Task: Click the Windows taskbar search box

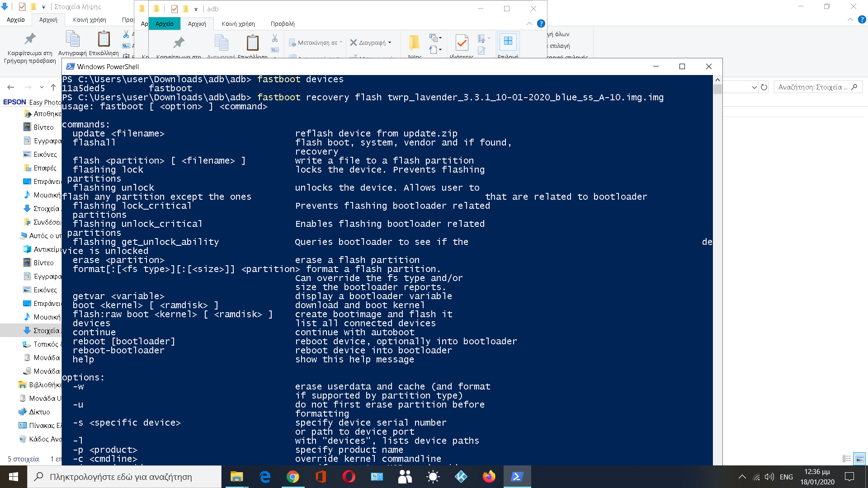Action: coord(124,477)
